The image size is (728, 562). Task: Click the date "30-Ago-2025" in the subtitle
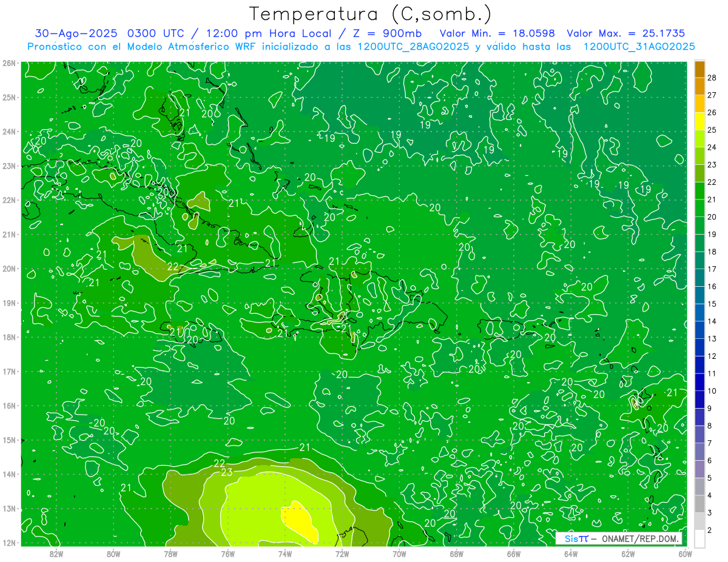pyautogui.click(x=76, y=33)
